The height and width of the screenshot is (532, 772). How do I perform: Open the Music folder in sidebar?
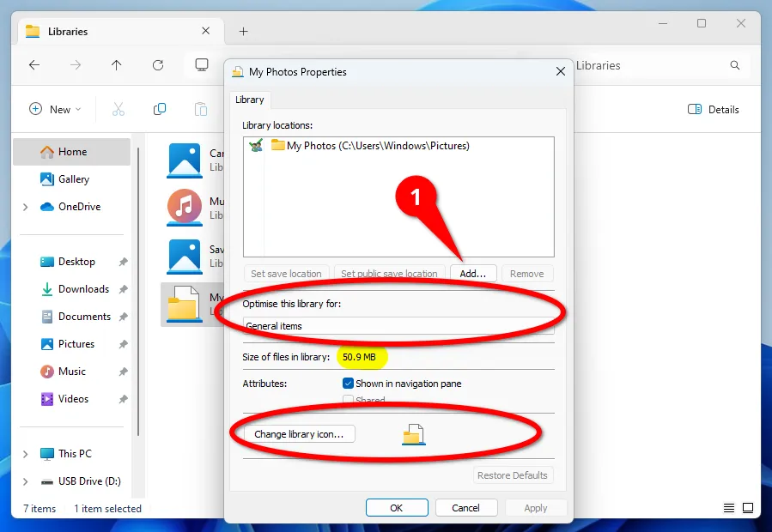pyautogui.click(x=71, y=372)
